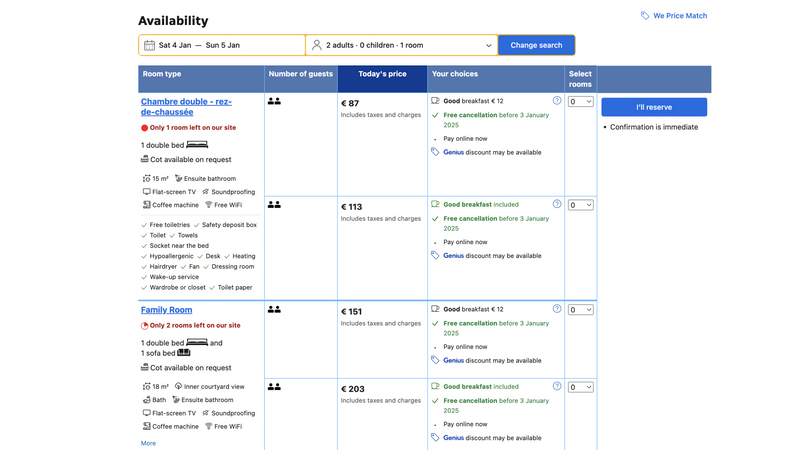The width and height of the screenshot is (800, 450).
Task: Click the guests icon in the € 203 row
Action: [x=274, y=387]
